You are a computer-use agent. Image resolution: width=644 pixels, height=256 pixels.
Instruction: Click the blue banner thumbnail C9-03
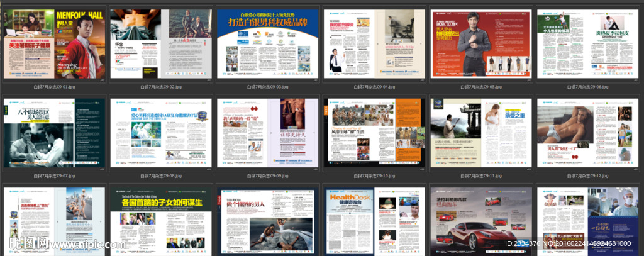267,43
